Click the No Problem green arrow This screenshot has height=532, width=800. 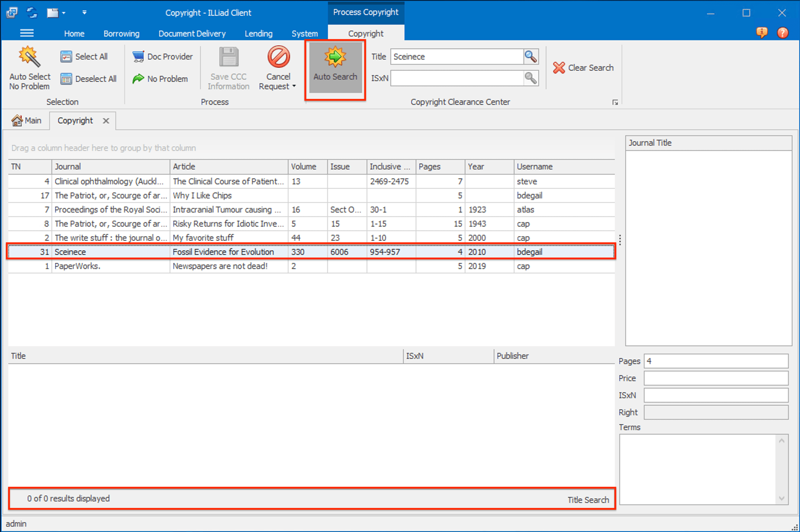pos(138,79)
